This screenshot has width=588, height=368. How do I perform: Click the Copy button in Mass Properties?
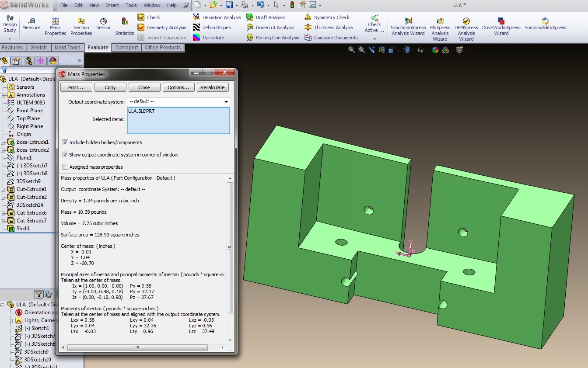tap(110, 87)
